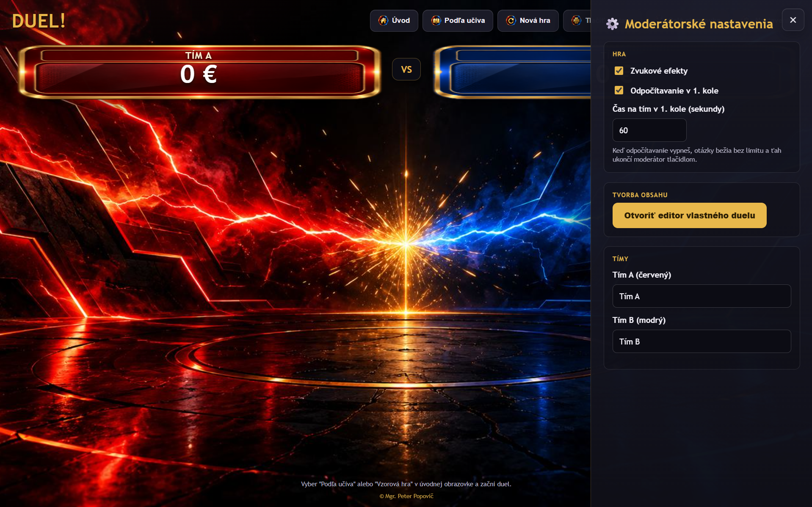Focus the time per team seconds field
This screenshot has height=507, width=812.
(649, 130)
